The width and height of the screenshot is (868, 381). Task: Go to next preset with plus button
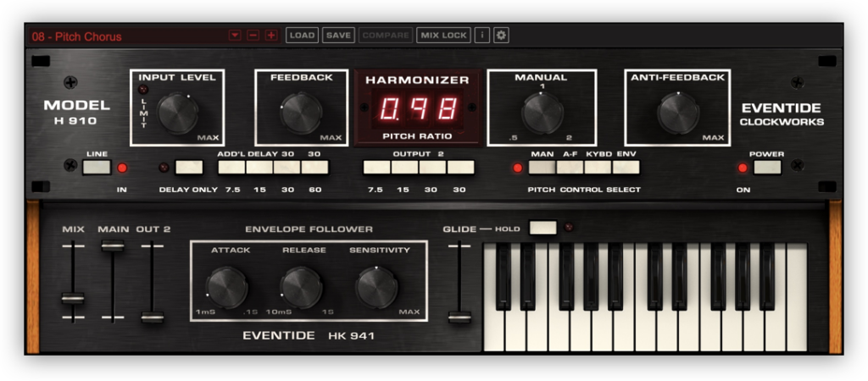click(270, 36)
